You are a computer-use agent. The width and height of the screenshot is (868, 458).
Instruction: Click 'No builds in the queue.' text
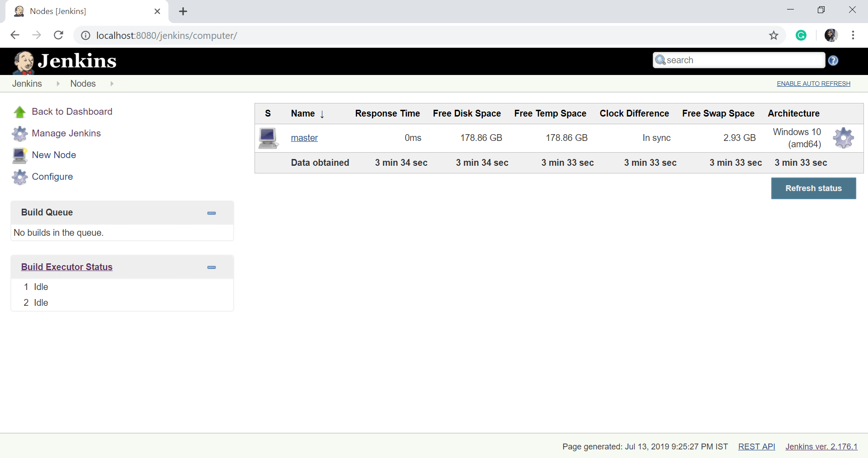59,233
